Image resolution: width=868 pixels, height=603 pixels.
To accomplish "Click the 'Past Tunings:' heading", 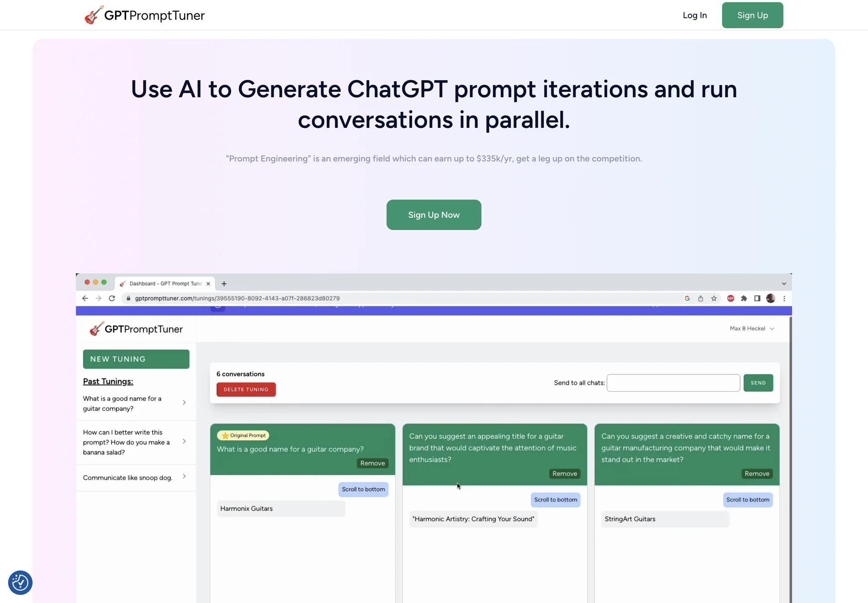I will [108, 381].
